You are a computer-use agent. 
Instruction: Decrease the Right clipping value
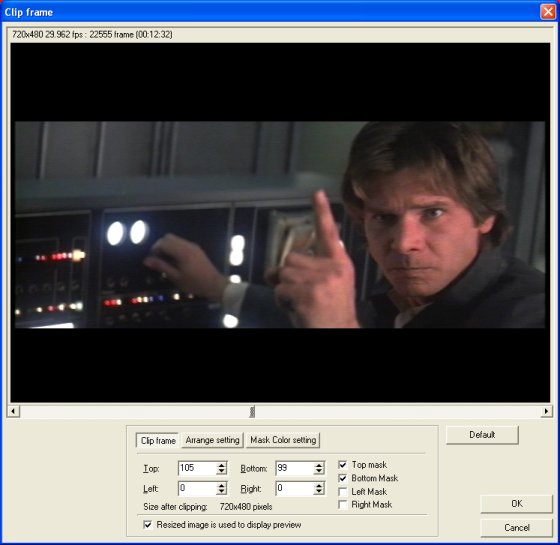pos(319,492)
